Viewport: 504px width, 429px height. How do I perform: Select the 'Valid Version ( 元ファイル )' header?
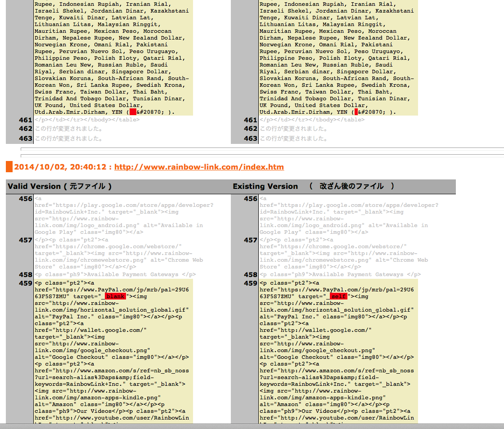(59, 186)
